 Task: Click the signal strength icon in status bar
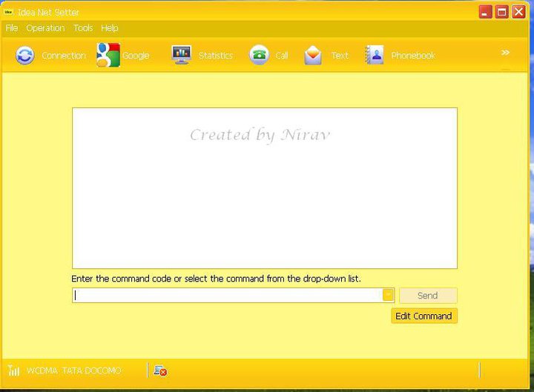click(14, 370)
